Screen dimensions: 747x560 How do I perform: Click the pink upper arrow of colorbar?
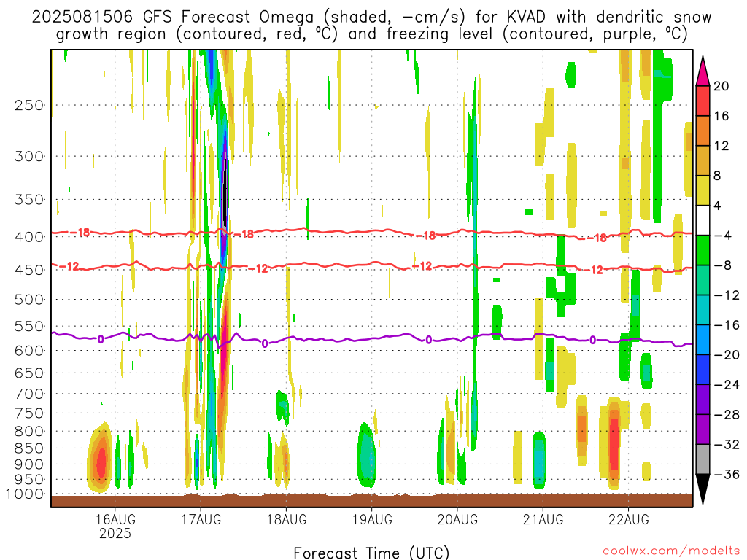[x=703, y=71]
